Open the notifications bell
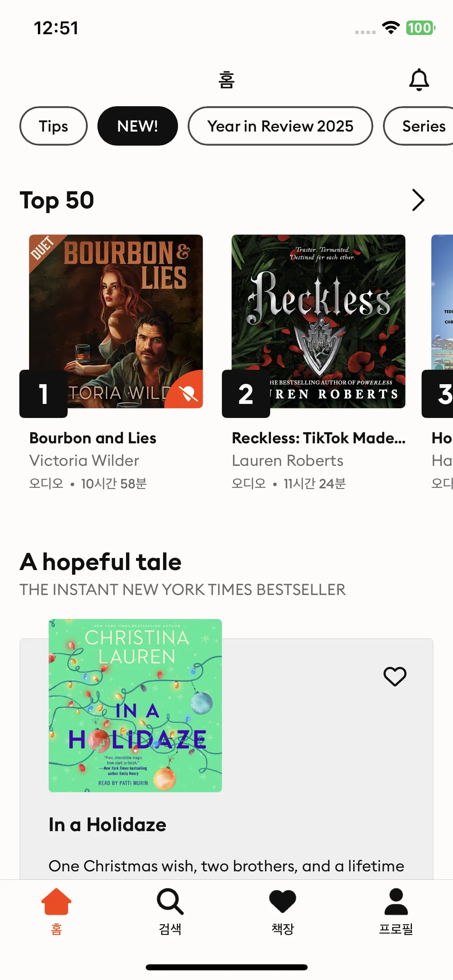453x980 pixels. point(419,80)
